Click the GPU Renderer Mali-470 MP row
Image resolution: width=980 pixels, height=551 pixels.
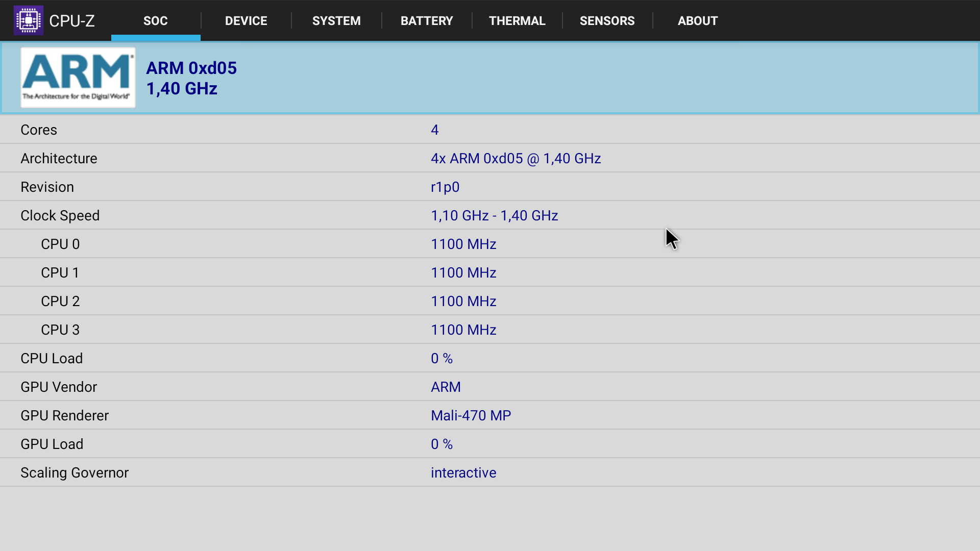point(490,415)
